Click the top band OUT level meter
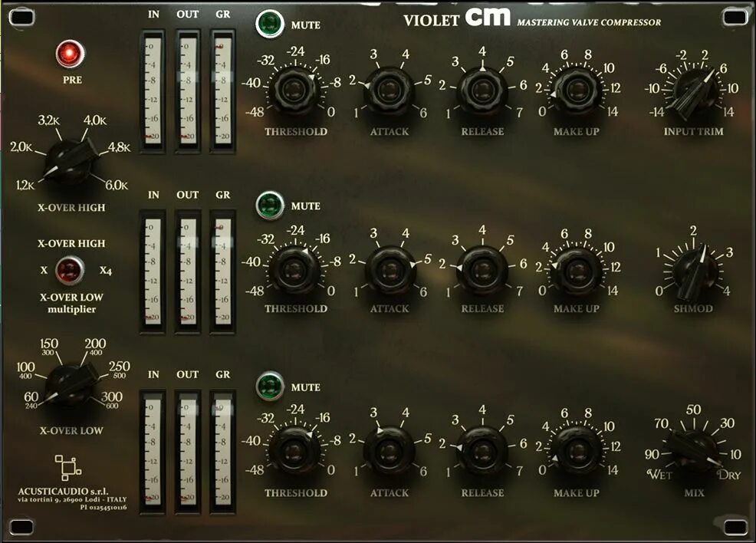 coord(188,91)
